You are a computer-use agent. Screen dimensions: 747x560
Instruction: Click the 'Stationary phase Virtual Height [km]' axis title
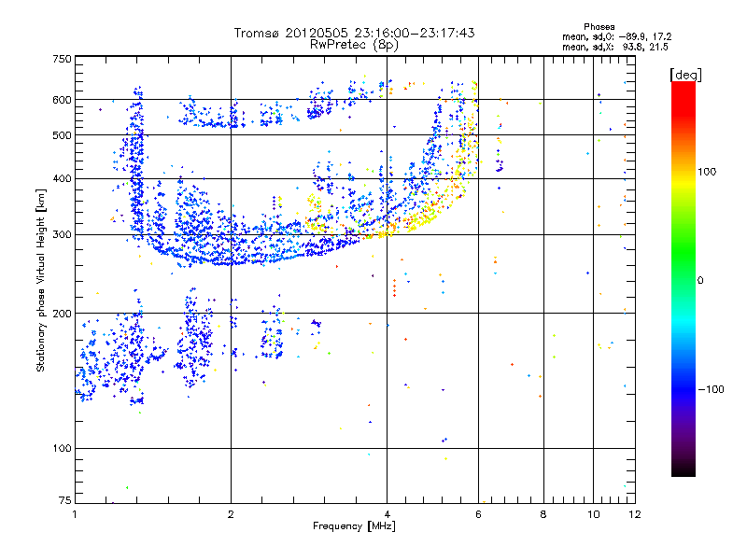point(41,280)
